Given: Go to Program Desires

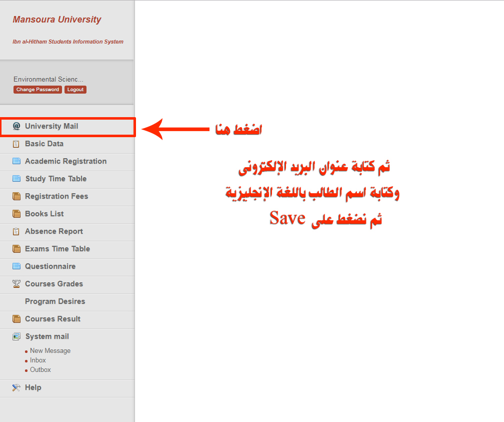Looking at the screenshot, I should [55, 301].
